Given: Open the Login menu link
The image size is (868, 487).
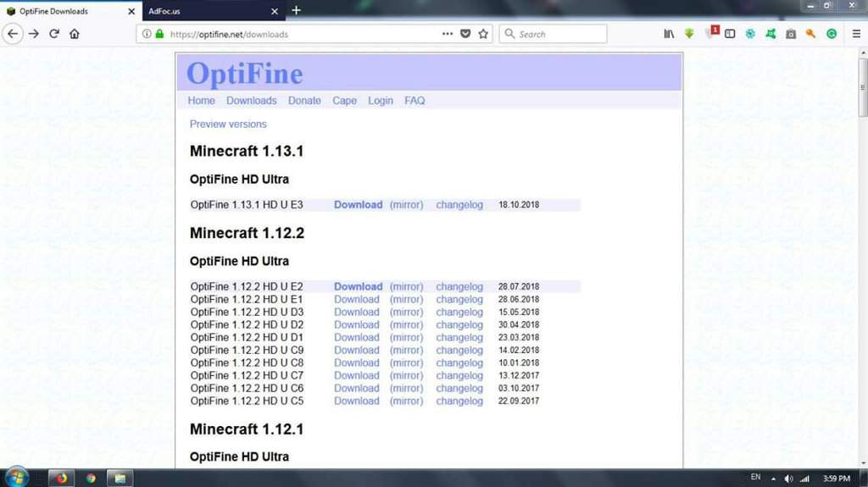Looking at the screenshot, I should pos(381,101).
